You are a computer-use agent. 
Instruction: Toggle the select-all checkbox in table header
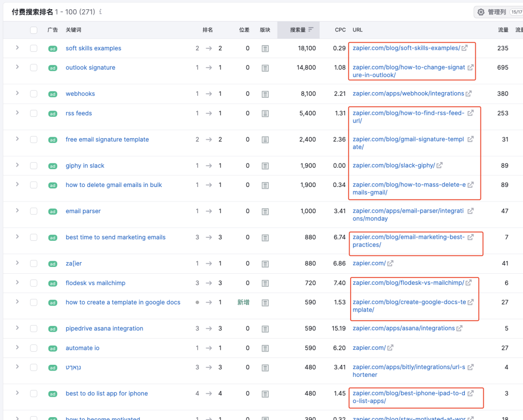tap(34, 30)
